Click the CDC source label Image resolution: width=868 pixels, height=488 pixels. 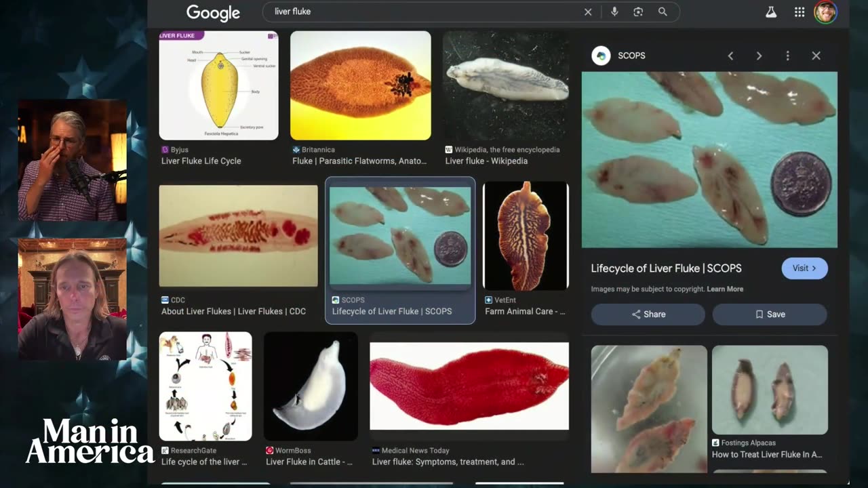[178, 300]
